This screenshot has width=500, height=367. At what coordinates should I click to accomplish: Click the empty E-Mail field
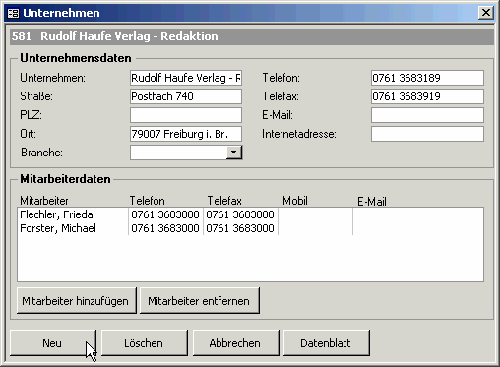click(x=427, y=115)
